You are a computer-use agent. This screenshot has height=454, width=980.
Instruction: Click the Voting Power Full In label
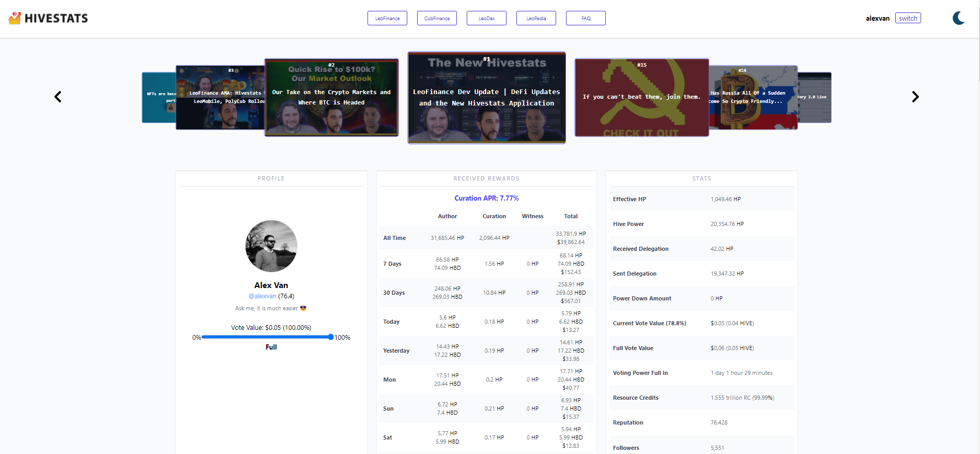click(640, 373)
